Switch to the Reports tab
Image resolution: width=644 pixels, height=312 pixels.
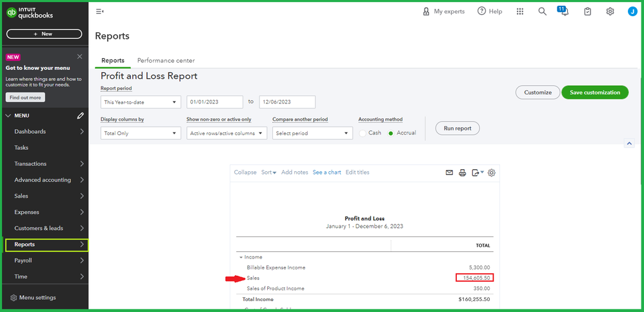pos(113,61)
